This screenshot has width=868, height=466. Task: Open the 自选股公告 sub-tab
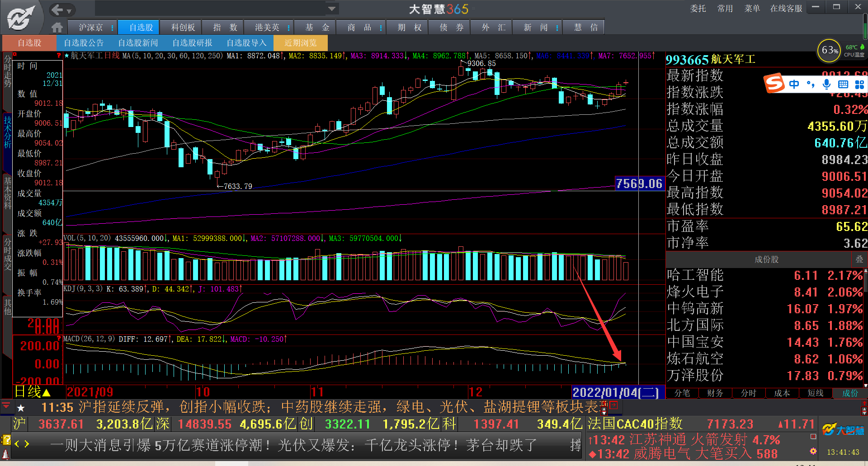84,43
